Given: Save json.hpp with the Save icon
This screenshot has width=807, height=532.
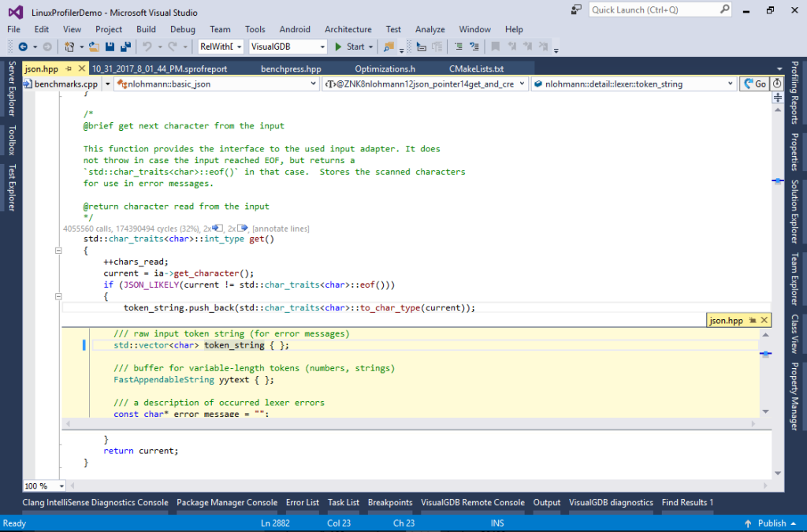Looking at the screenshot, I should coord(109,47).
